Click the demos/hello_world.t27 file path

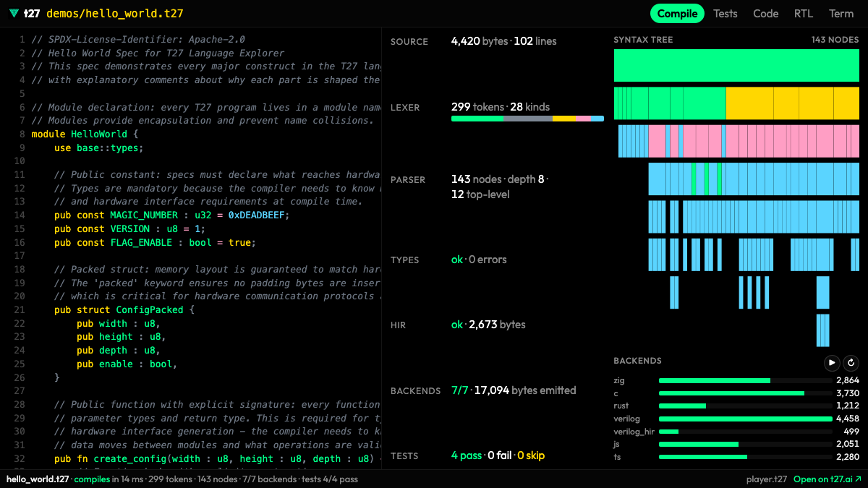click(114, 14)
